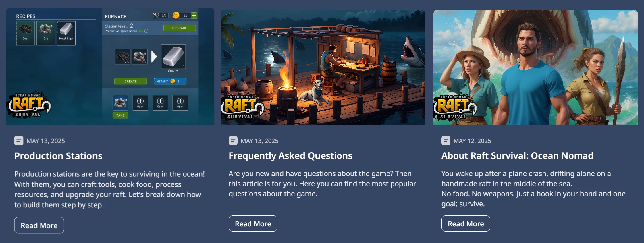Choose the Metal ingot recipe icon
Viewport: 644px width, 243px height.
pyautogui.click(x=66, y=33)
